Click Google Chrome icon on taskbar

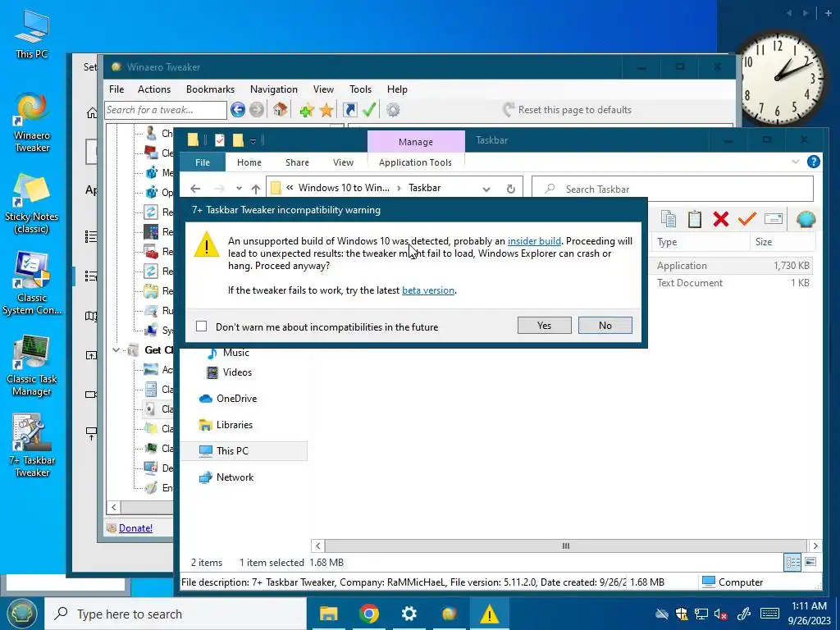(x=369, y=614)
